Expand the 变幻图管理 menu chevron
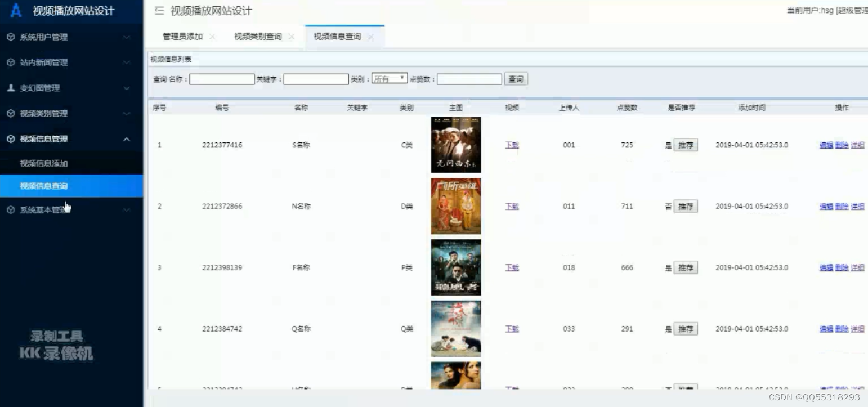 (127, 88)
